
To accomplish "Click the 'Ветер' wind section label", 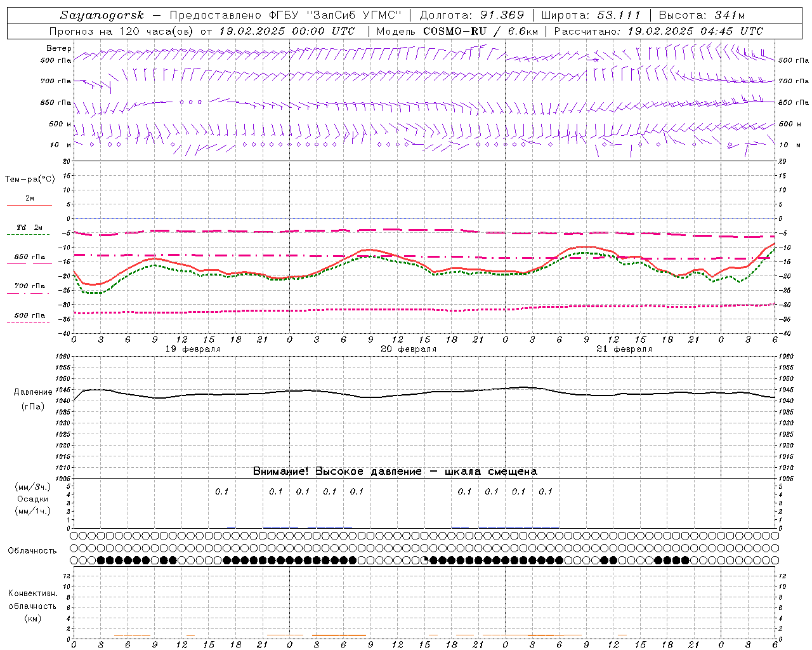I will tap(59, 48).
